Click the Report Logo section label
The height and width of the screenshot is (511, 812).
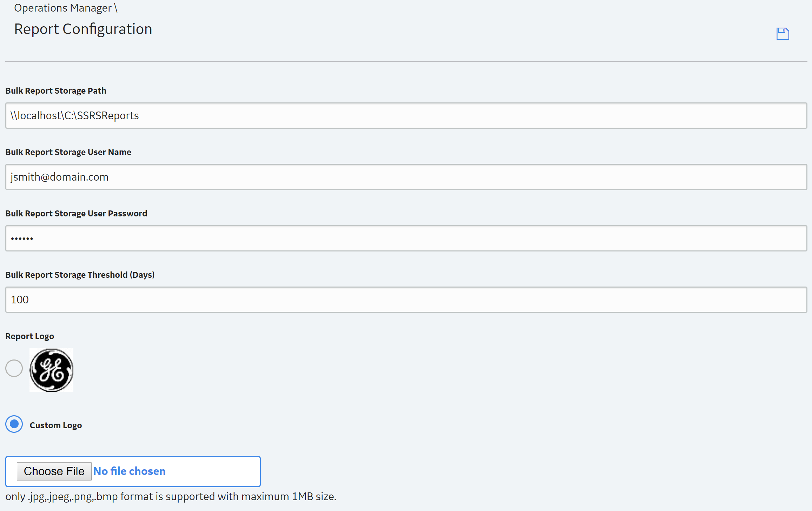pos(30,336)
